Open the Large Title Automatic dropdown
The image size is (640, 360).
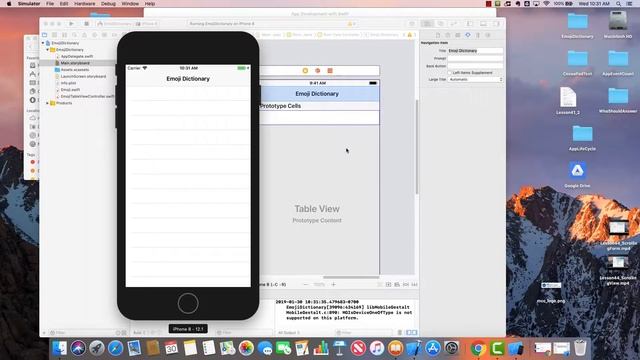[476, 79]
